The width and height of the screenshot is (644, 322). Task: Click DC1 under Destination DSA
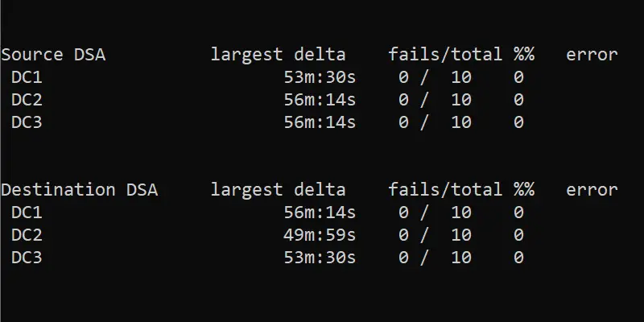(x=27, y=213)
